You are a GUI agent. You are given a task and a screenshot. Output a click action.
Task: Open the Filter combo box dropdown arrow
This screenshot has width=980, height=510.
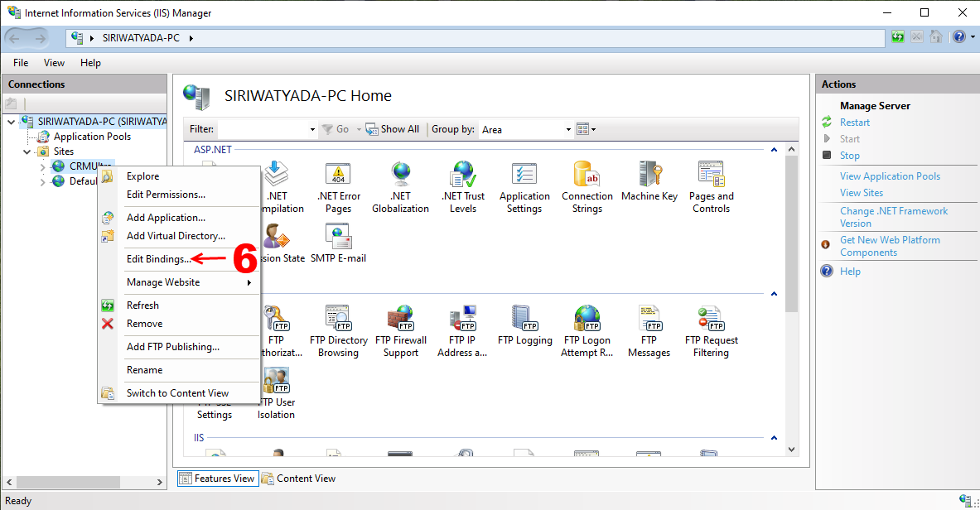click(312, 130)
